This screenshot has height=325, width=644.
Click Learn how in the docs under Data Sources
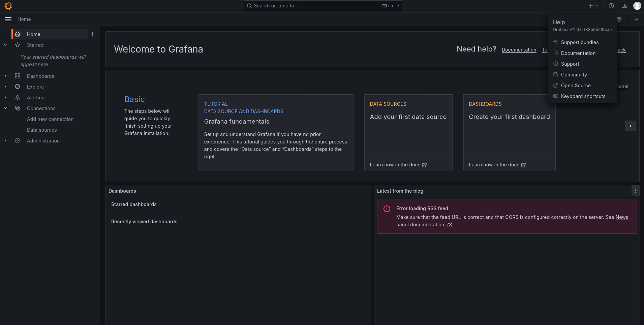[x=398, y=165]
